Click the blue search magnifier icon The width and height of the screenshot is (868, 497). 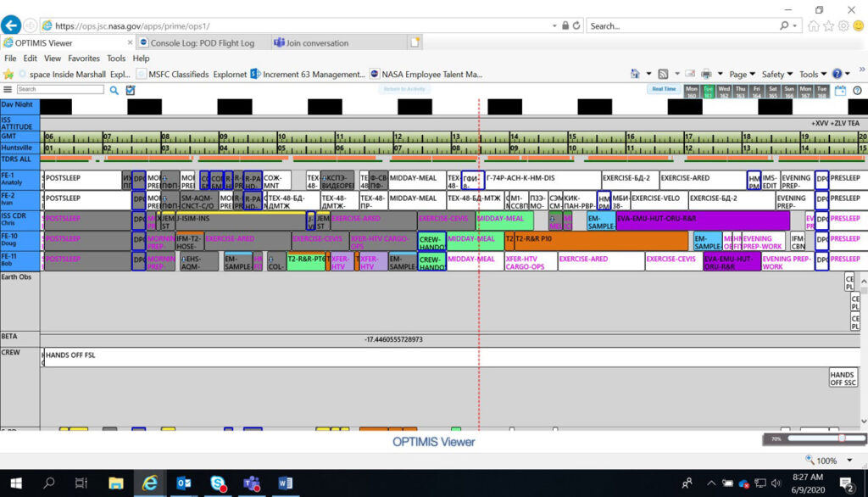(x=114, y=90)
